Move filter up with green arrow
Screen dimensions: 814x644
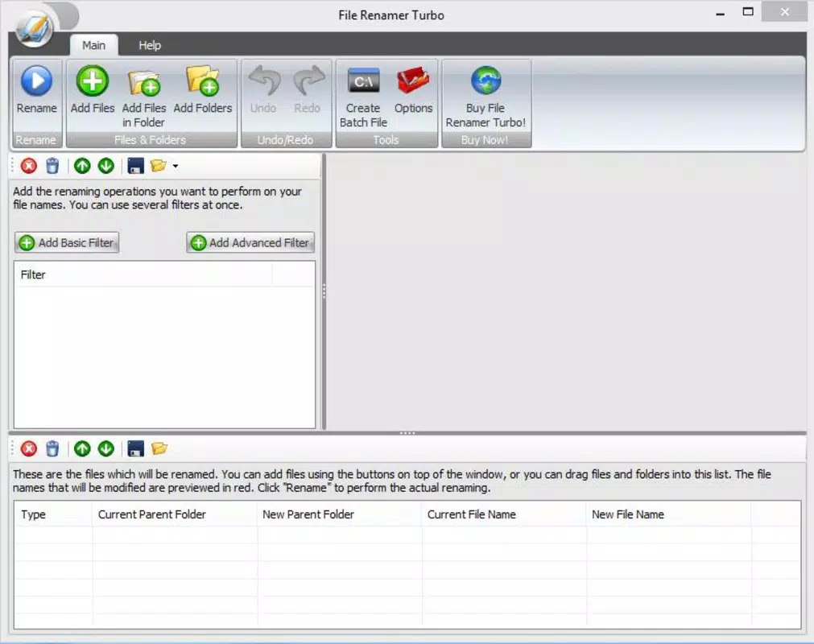pos(82,166)
